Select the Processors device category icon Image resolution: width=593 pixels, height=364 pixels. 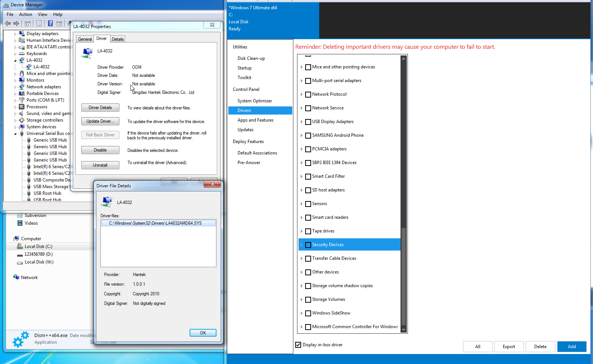click(x=22, y=107)
